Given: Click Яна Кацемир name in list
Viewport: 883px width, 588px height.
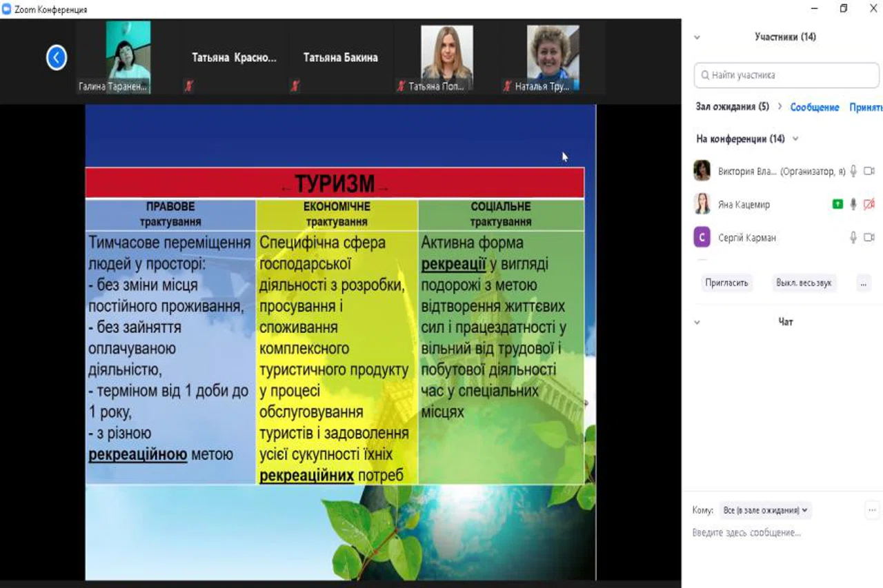Looking at the screenshot, I should (744, 205).
